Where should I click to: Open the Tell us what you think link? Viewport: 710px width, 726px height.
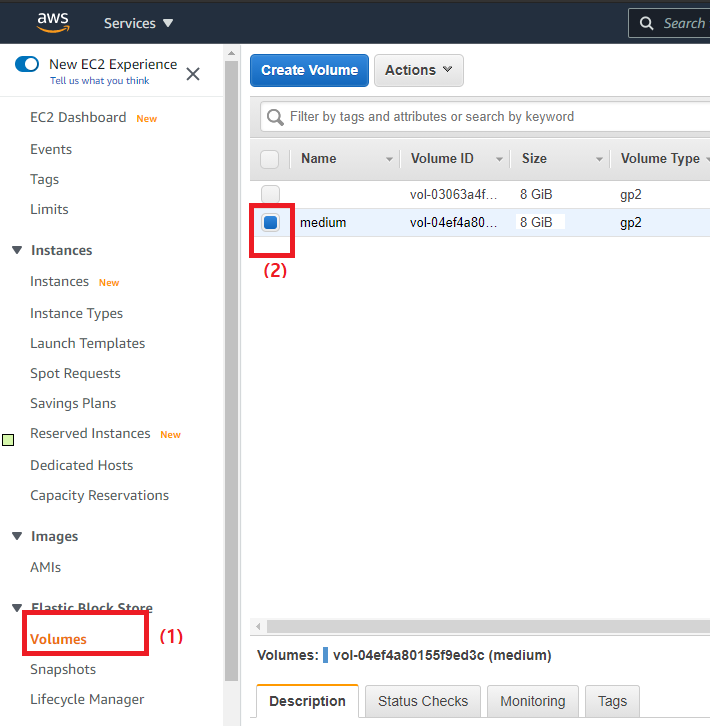[100, 81]
